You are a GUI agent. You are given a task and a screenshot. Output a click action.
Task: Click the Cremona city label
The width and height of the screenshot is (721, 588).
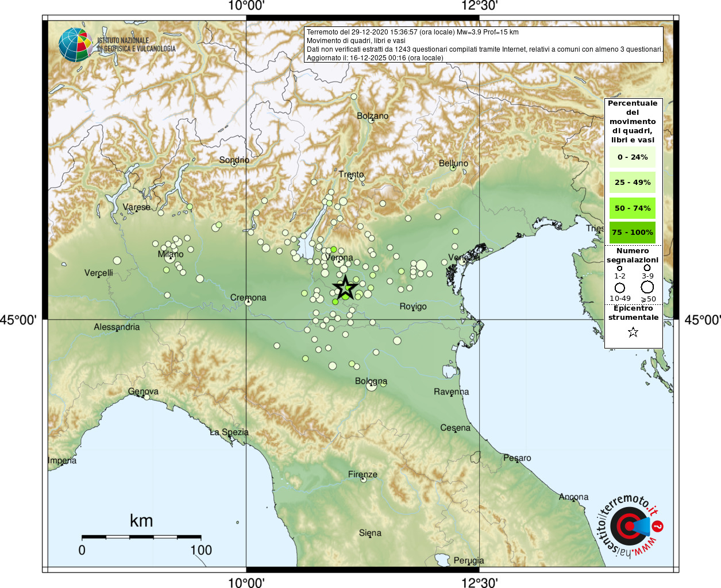248,297
